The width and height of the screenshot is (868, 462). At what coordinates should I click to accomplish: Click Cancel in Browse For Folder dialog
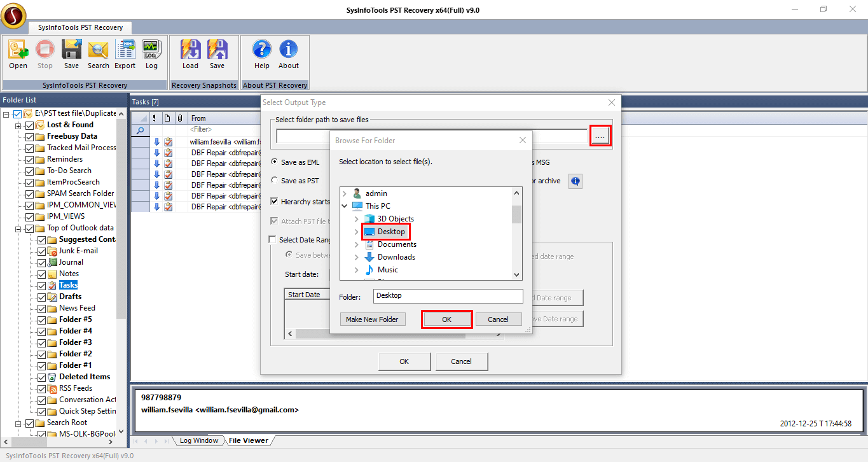(x=498, y=319)
